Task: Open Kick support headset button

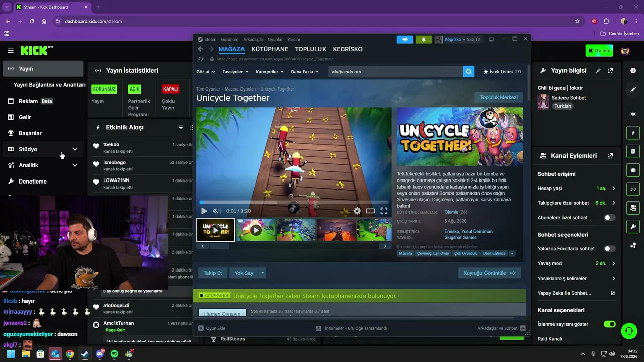Action: pos(629,331)
